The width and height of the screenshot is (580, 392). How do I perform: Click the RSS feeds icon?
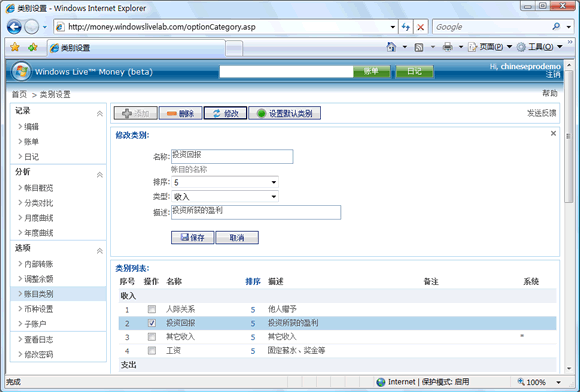point(419,47)
